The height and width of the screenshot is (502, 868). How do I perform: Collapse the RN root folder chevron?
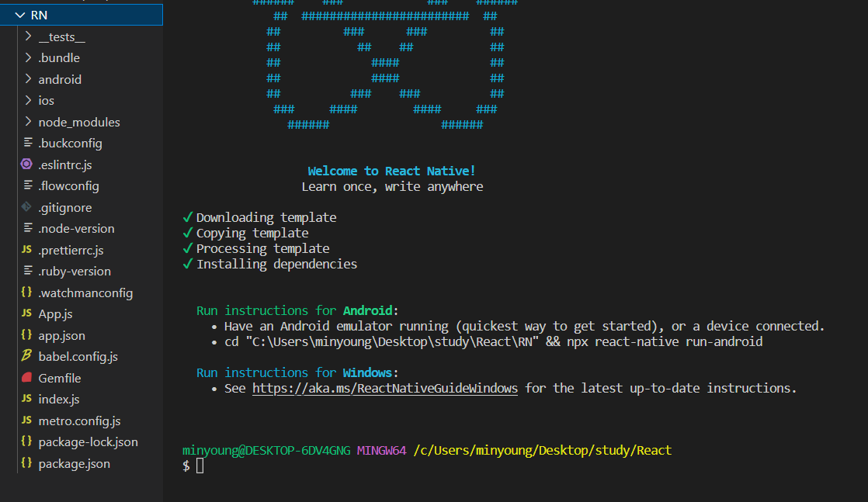20,15
